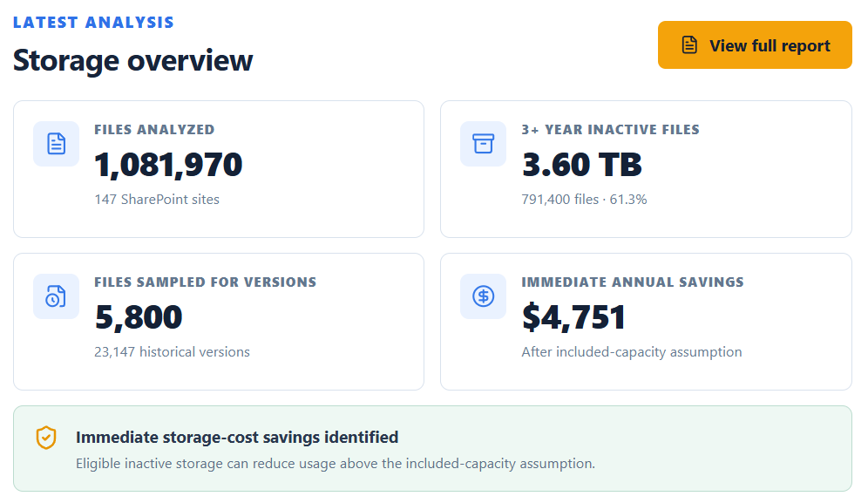
Task: Click the IMMEDIATE ANNUAL SAVINGS label
Action: pos(633,282)
